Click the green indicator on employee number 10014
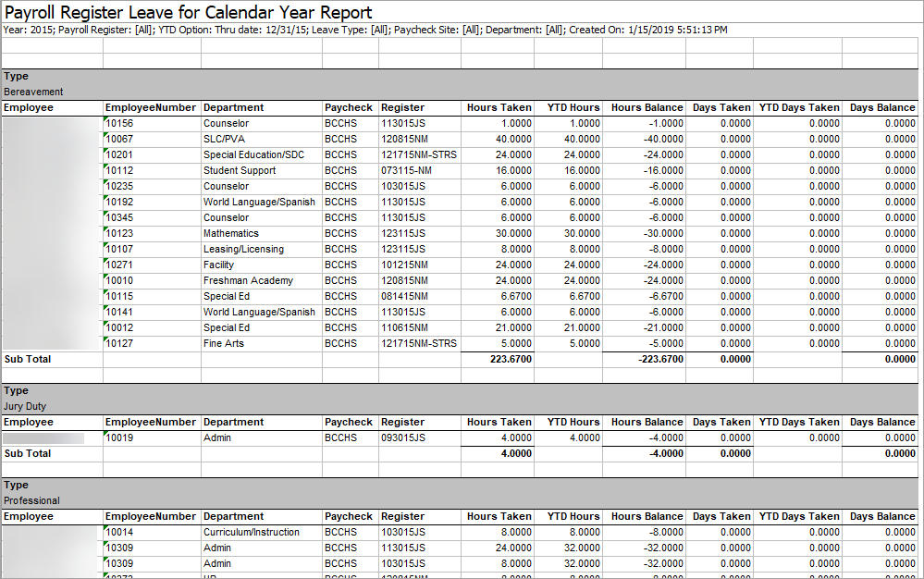 pyautogui.click(x=106, y=528)
